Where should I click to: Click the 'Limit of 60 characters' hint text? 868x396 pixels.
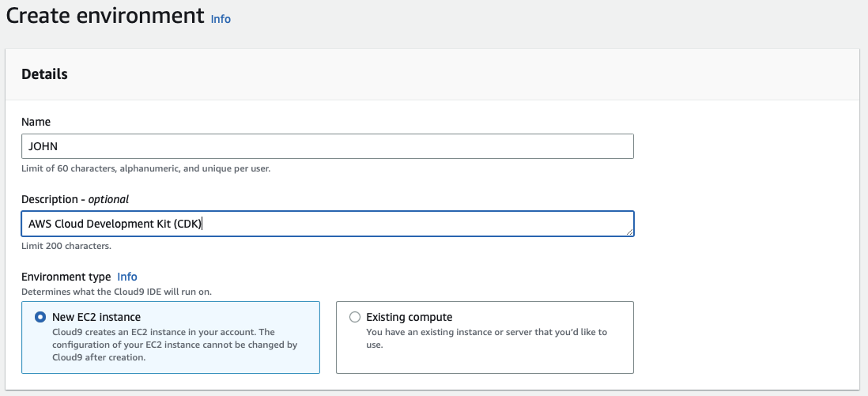tap(146, 168)
